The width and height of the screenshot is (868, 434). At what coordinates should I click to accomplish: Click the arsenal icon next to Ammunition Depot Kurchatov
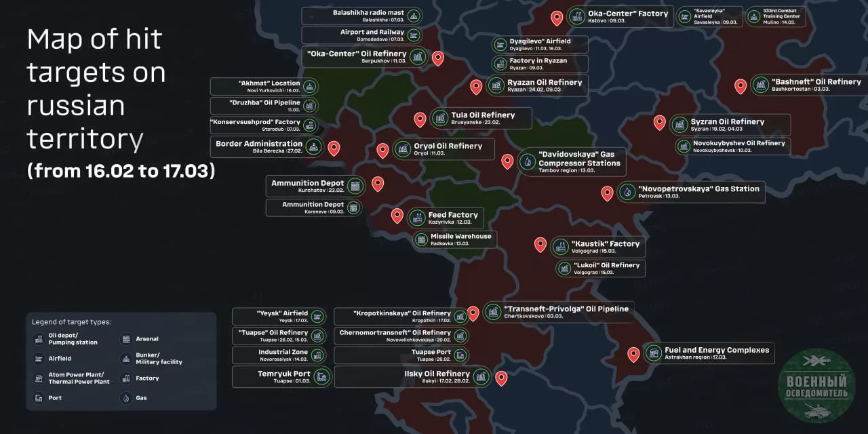tap(354, 186)
